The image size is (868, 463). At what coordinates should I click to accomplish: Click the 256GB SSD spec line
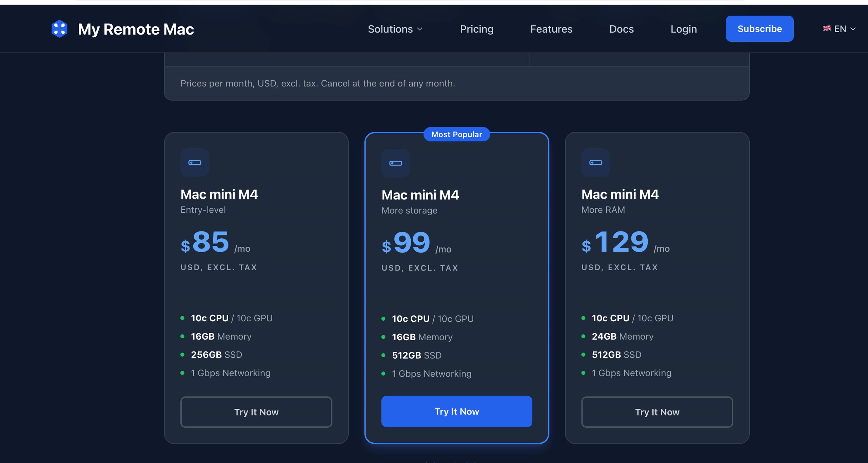(x=216, y=355)
